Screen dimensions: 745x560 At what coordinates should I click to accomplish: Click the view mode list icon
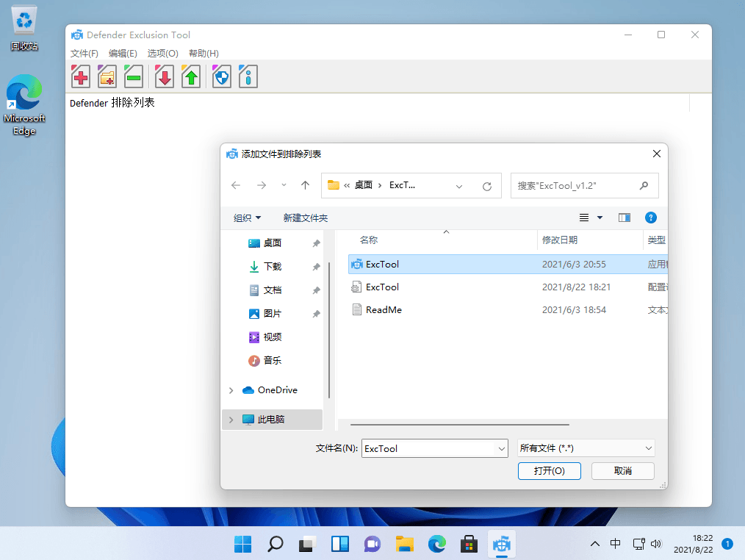[x=584, y=218]
